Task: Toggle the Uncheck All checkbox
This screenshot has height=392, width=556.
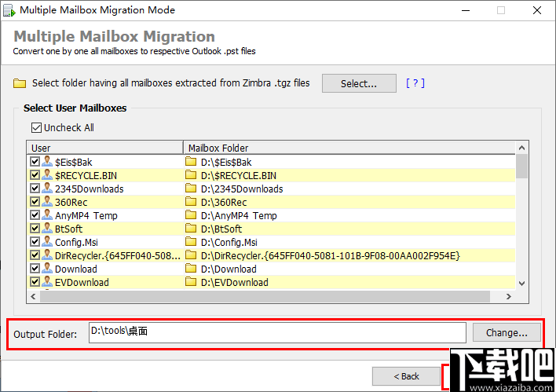Action: tap(36, 127)
